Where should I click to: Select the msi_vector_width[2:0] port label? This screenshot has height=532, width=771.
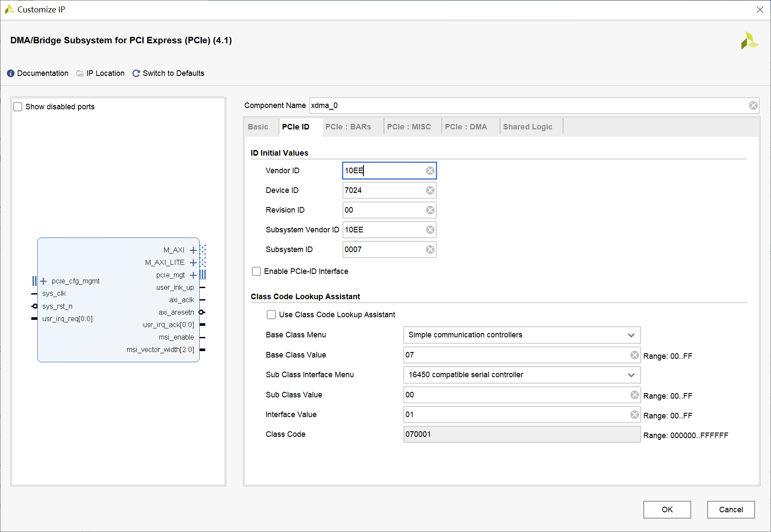[x=160, y=349]
